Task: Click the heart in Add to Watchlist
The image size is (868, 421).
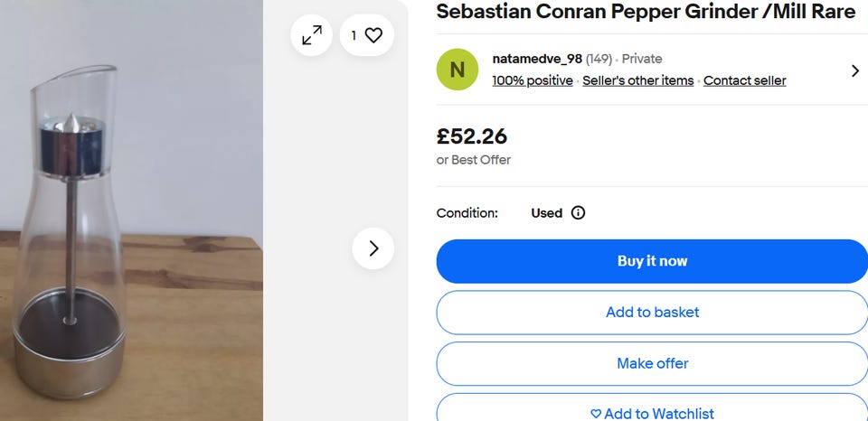Action: coord(595,414)
